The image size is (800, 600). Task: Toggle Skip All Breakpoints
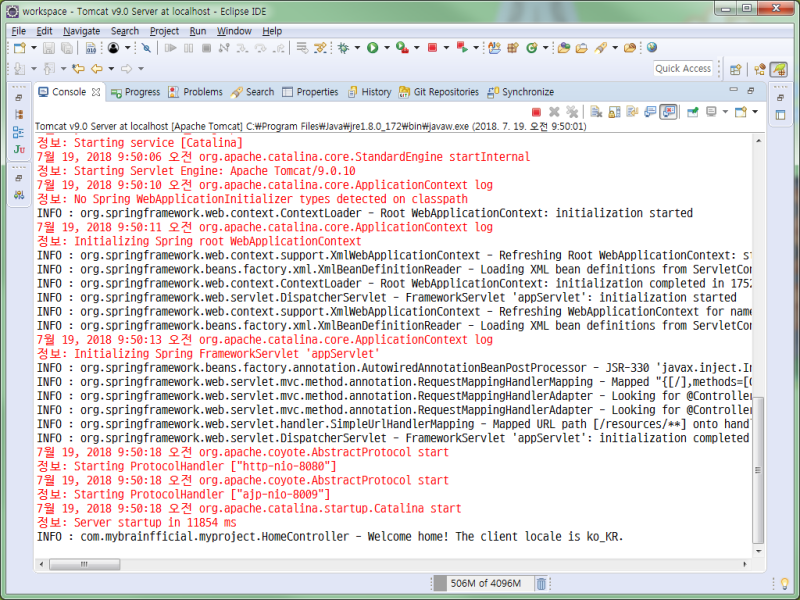coord(146,48)
